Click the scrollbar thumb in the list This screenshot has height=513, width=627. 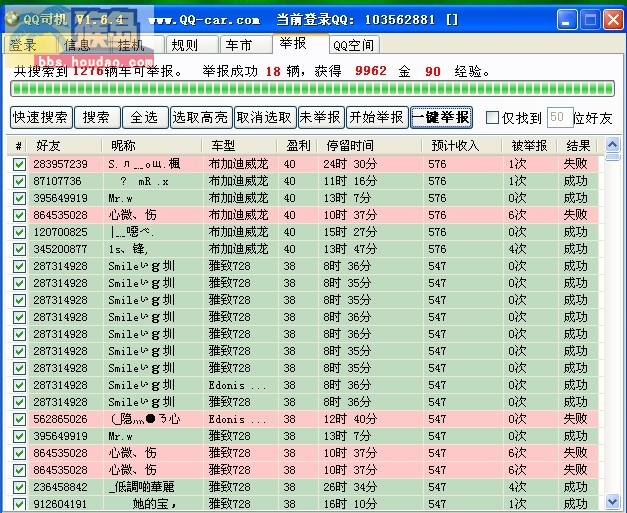coord(613,157)
